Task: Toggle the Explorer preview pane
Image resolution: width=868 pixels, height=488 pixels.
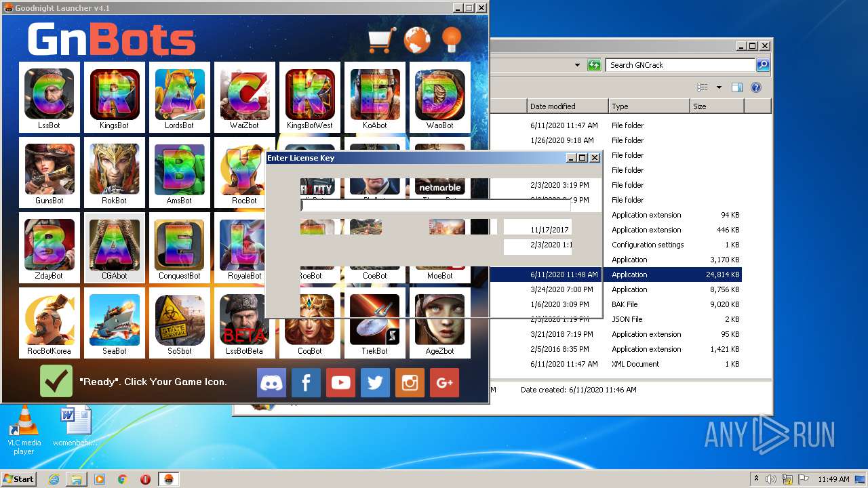Action: click(737, 87)
